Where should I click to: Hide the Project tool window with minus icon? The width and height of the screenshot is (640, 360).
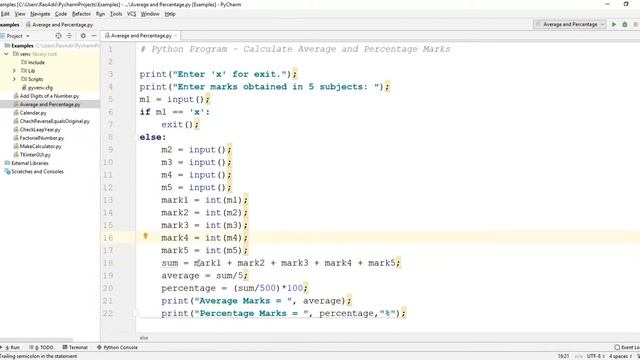tap(94, 36)
